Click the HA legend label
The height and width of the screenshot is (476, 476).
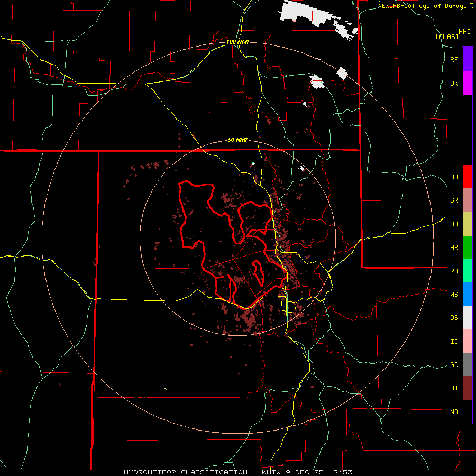point(454,177)
